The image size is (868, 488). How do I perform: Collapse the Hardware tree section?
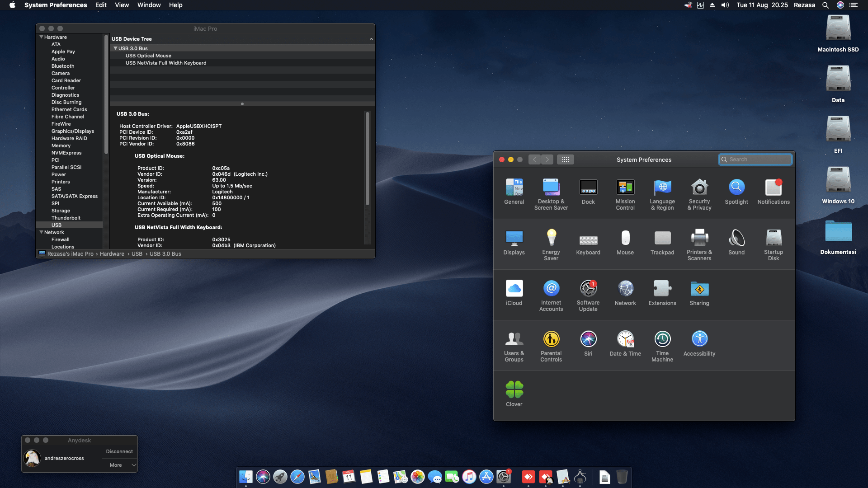[42, 37]
